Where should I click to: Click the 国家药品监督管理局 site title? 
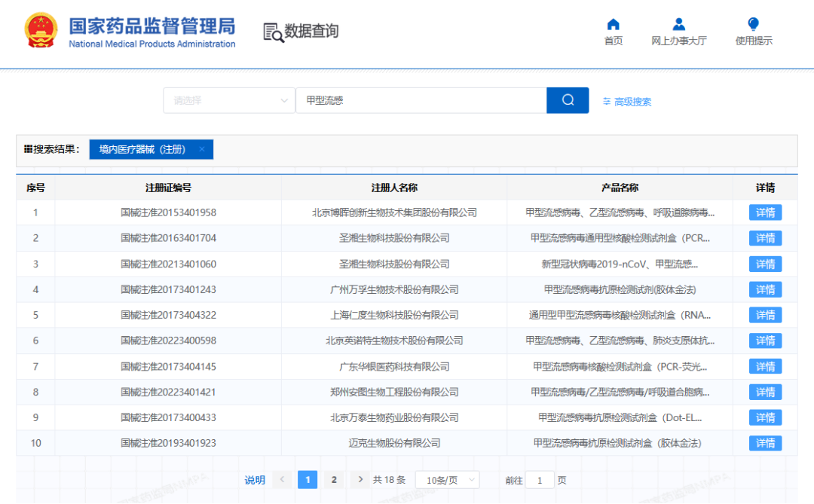152,26
